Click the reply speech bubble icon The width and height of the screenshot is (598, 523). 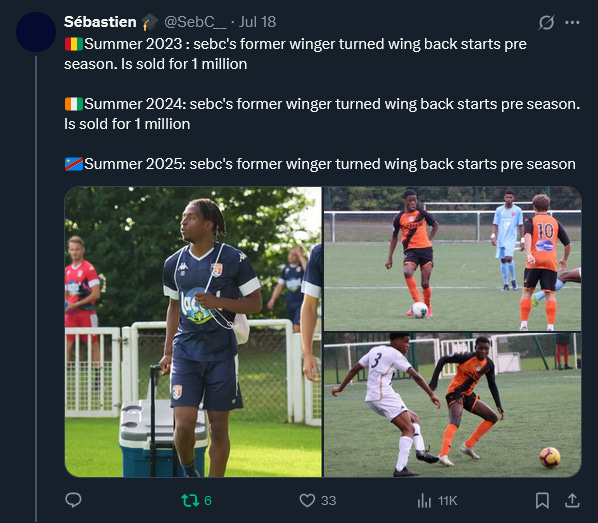click(73, 500)
